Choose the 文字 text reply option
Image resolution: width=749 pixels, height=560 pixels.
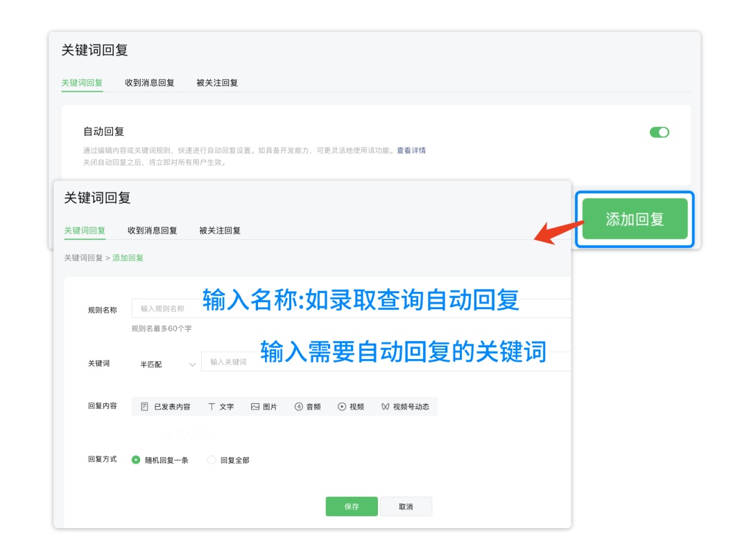click(221, 407)
